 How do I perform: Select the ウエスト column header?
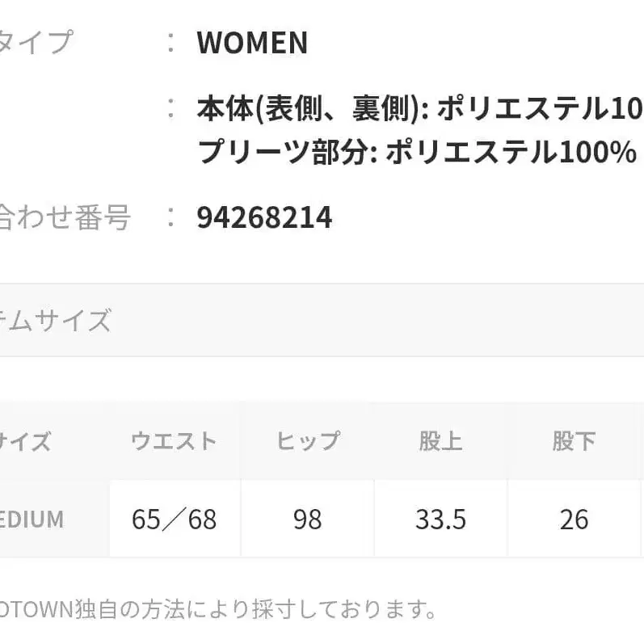point(174,441)
